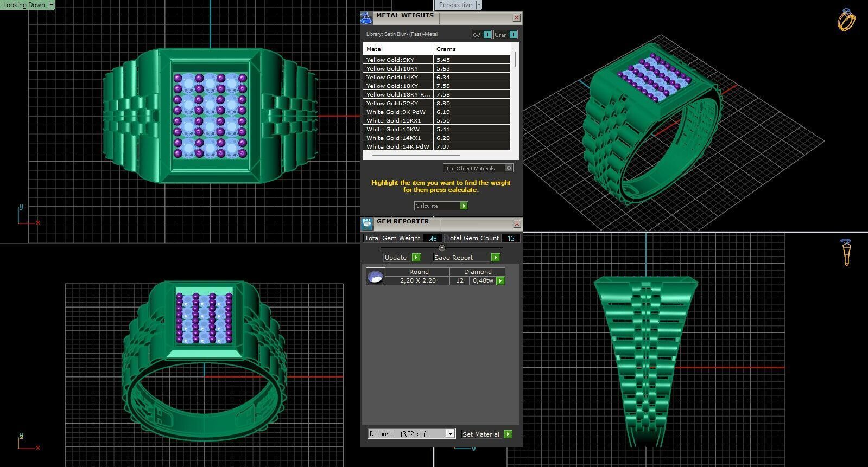Click the ring model in Looking Down viewport

pyautogui.click(x=210, y=116)
